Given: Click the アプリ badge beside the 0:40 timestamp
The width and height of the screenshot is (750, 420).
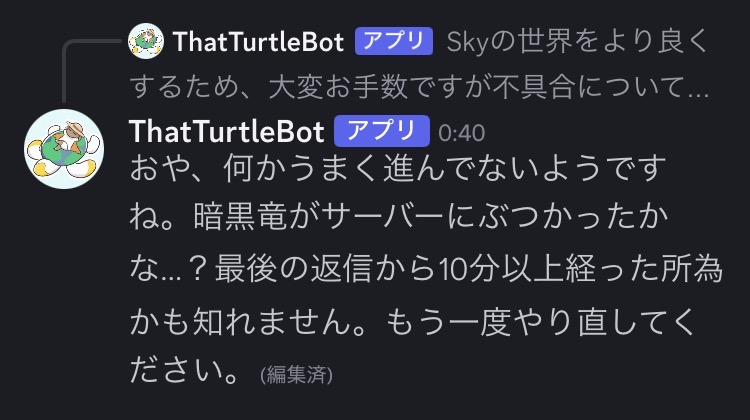Looking at the screenshot, I should coord(381,131).
